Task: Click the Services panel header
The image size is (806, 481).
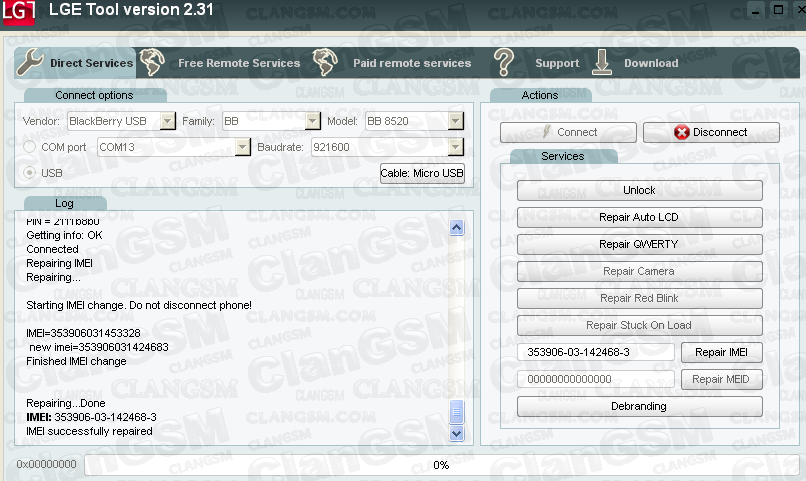Action: click(563, 156)
